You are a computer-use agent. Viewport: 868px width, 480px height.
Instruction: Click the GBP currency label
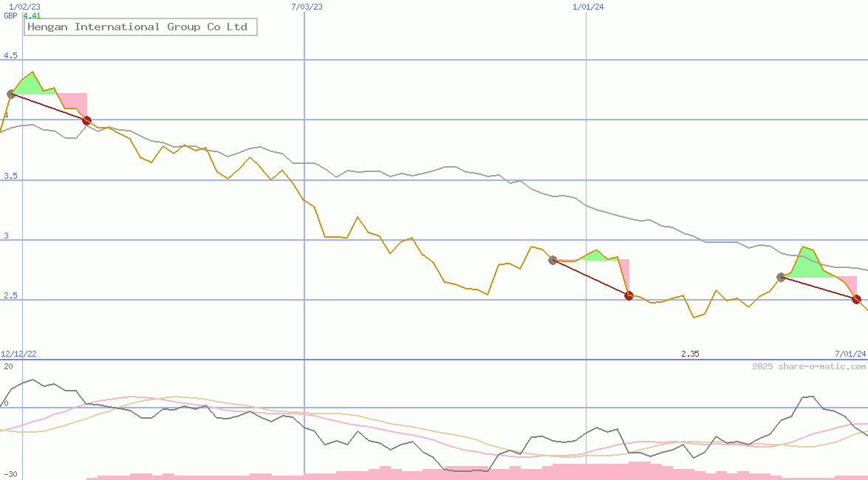10,15
